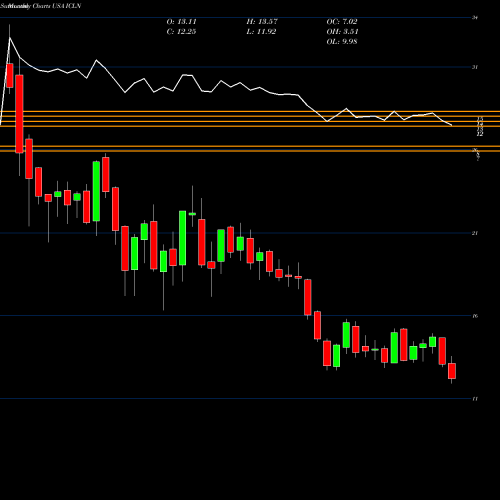This screenshot has height=500, width=500.
Task: Click the close price value C: 12.25
Action: pyautogui.click(x=181, y=32)
